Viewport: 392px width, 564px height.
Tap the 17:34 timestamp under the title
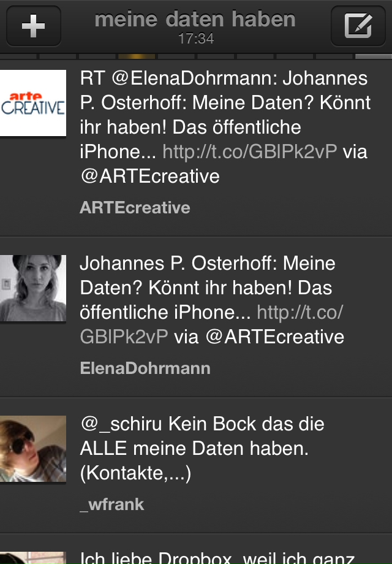coord(196,39)
